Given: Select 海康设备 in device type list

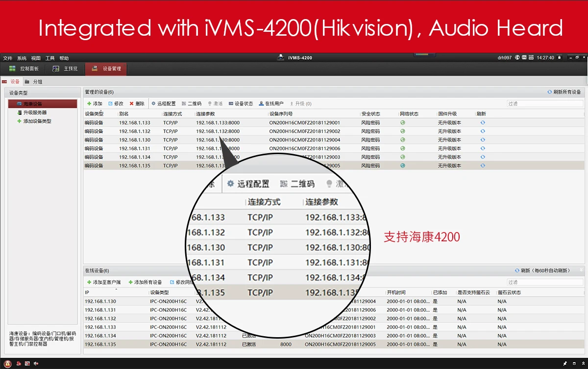Looking at the screenshot, I should click(x=43, y=104).
